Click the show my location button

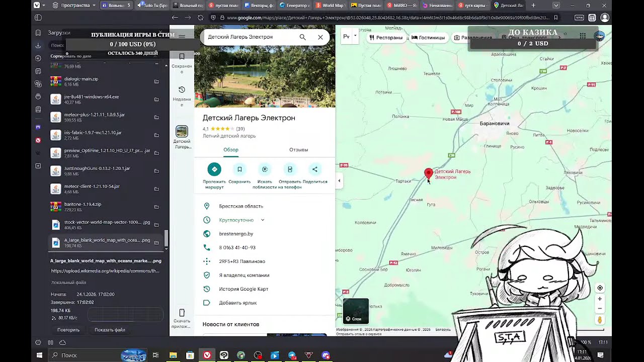point(600,288)
